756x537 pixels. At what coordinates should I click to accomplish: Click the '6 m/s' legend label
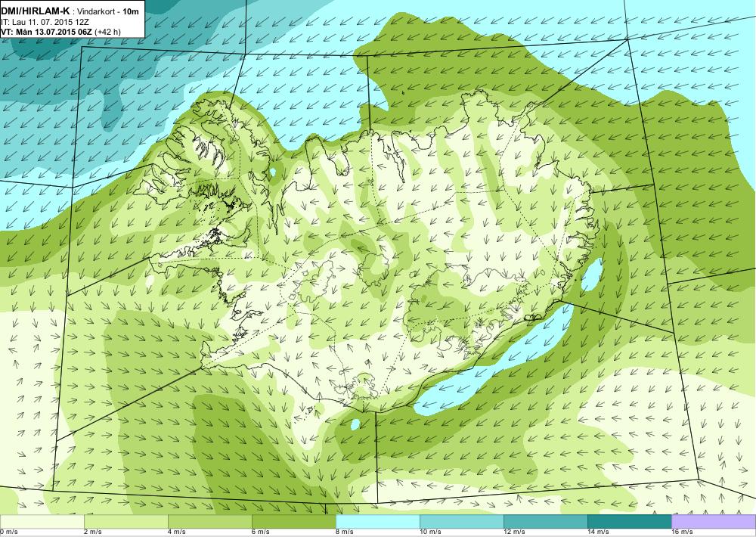coord(261,532)
